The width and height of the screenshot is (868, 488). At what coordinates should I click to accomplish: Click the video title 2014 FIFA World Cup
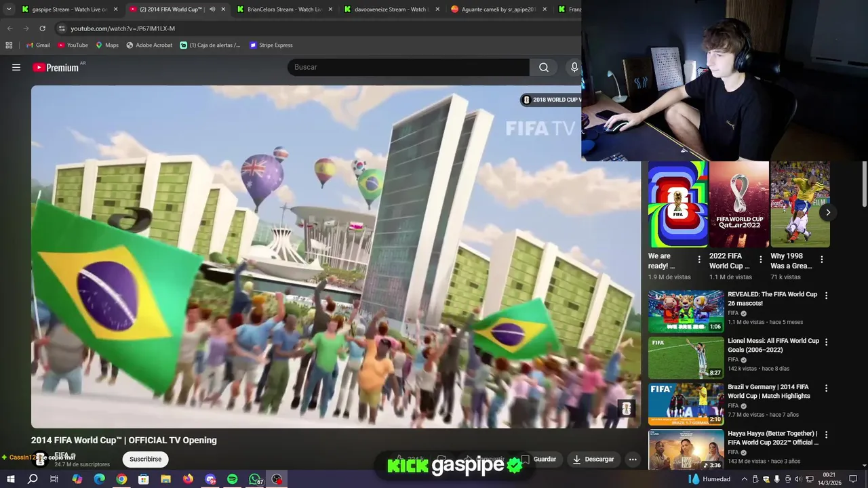point(124,440)
